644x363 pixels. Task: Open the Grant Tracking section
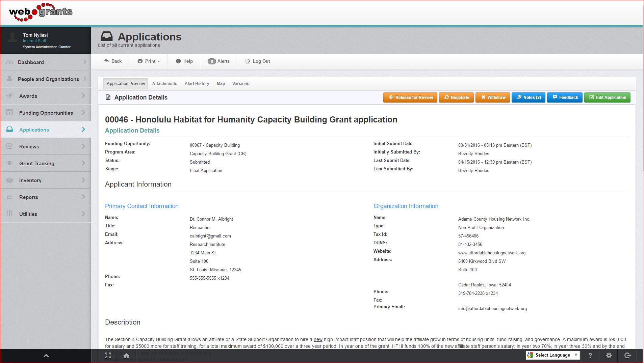point(36,163)
